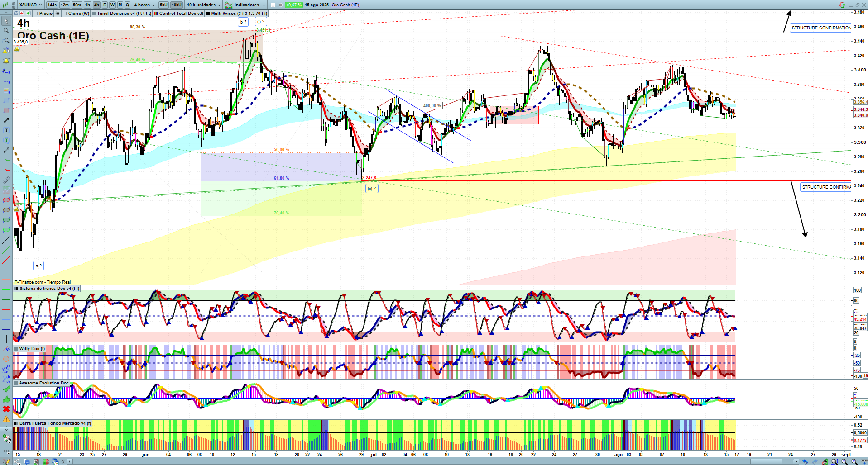Viewport: 868px width, 465px height.
Task: Select the red rectangle drawing tool
Action: coord(6,110)
